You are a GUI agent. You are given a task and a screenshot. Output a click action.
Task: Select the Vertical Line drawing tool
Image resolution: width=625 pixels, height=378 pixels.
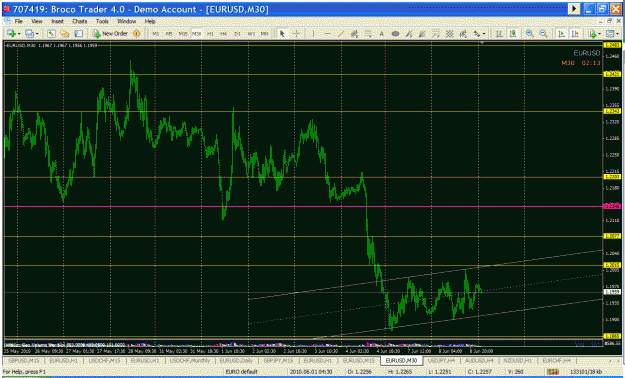[x=313, y=34]
